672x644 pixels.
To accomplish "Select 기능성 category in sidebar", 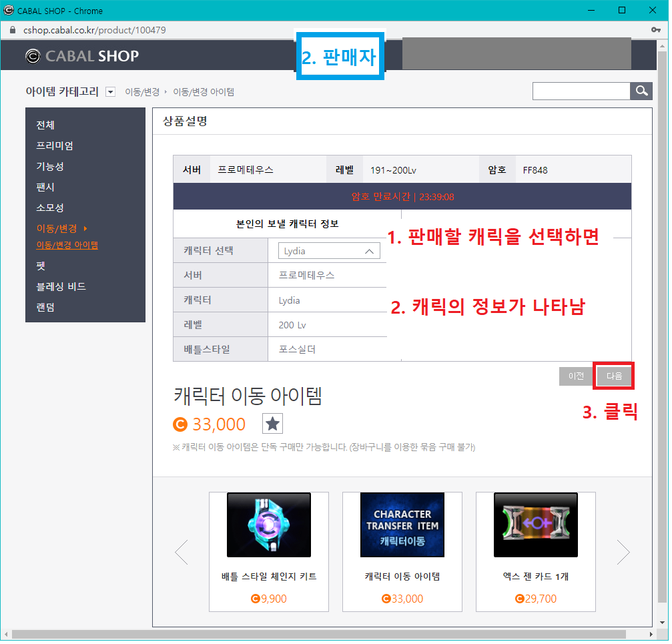I will point(50,167).
